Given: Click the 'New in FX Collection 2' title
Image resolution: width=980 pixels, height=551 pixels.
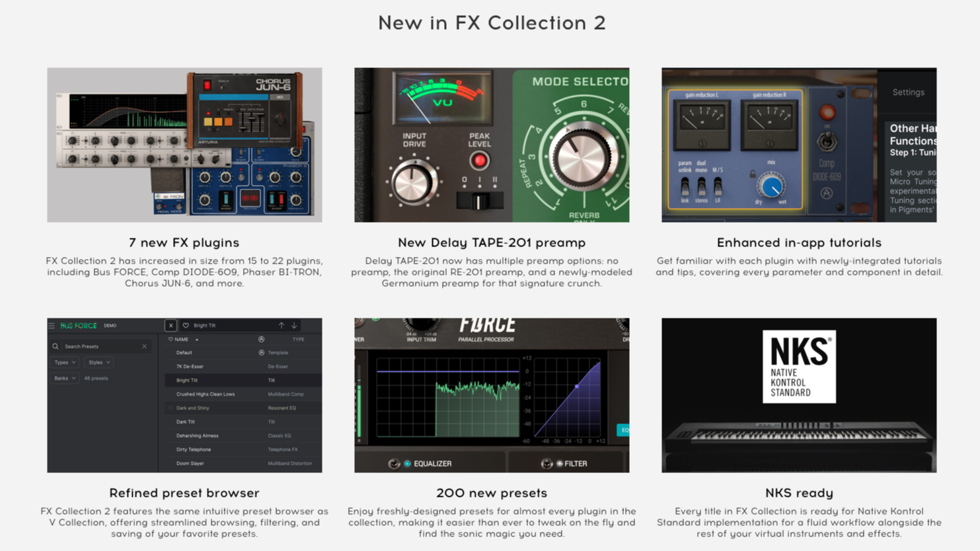Looking at the screenshot, I should pyautogui.click(x=492, y=23).
